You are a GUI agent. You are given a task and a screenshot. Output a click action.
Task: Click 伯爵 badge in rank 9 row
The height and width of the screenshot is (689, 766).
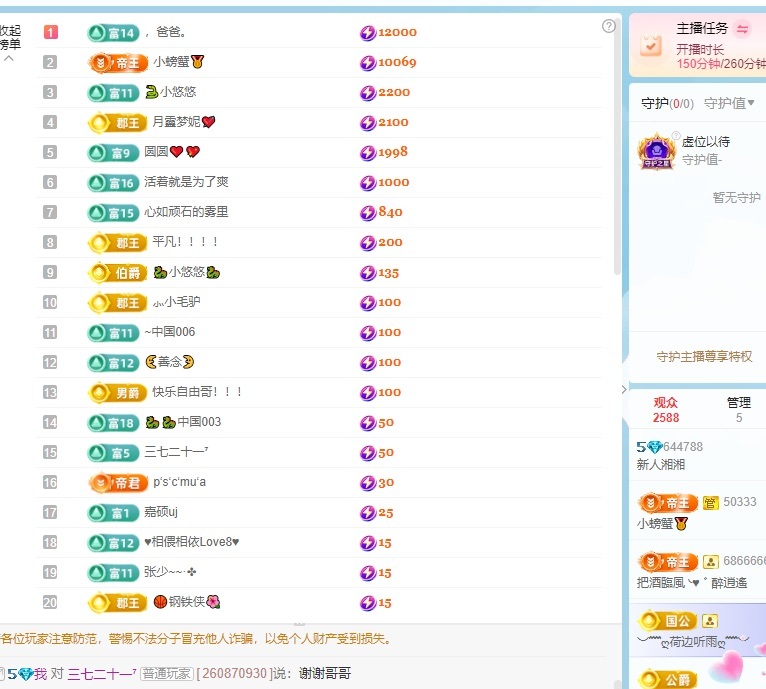(x=118, y=273)
